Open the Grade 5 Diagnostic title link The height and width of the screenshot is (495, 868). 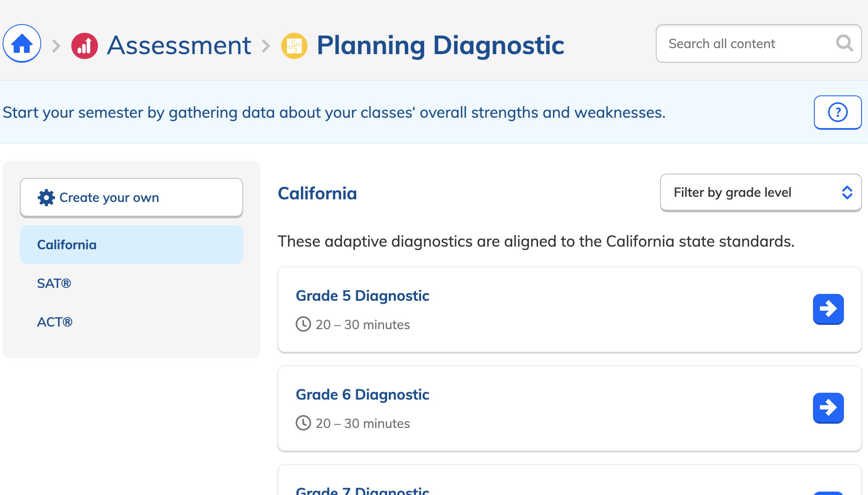coord(362,296)
